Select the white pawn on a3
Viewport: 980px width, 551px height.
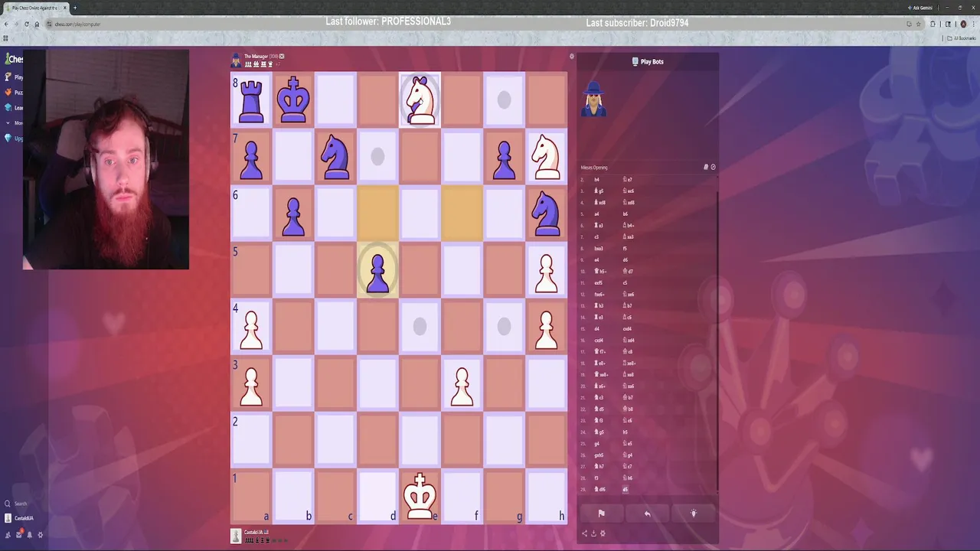coord(251,386)
